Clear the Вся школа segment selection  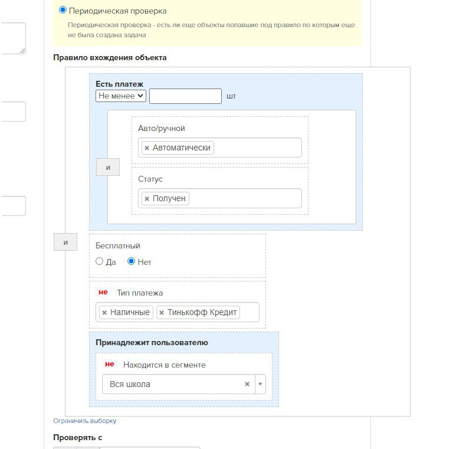point(247,384)
